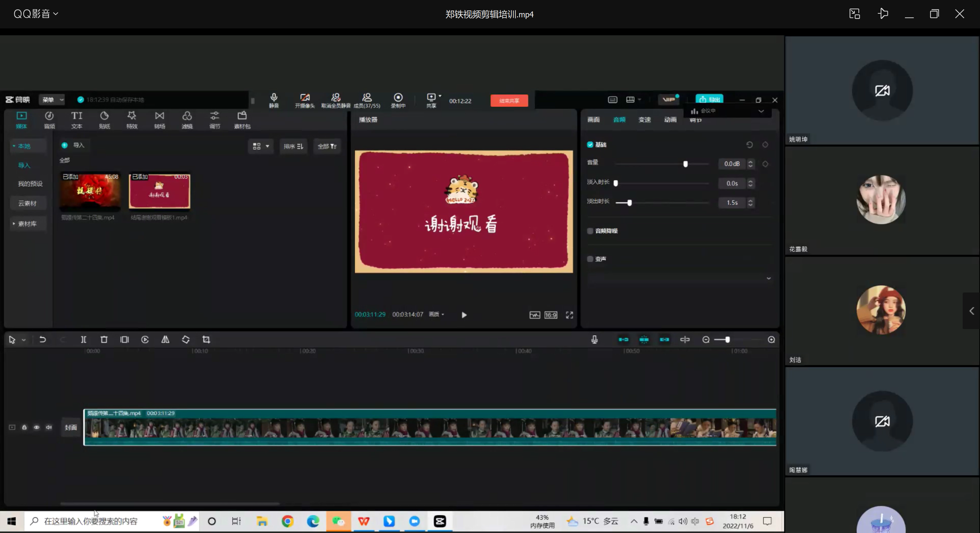Click the delete trash icon in timeline toolbar
980x533 pixels.
[104, 340]
